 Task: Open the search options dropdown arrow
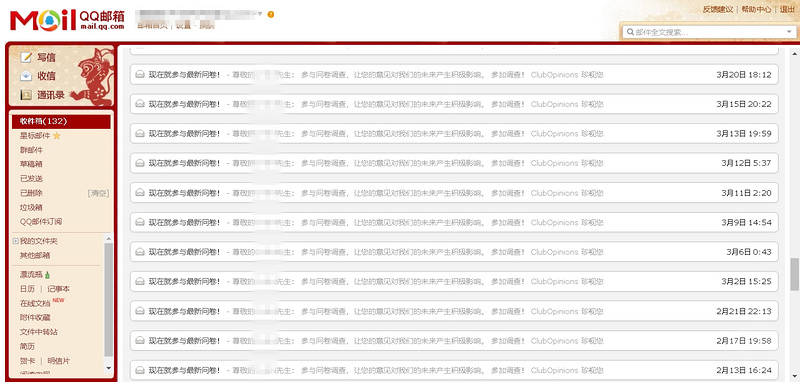click(x=789, y=32)
